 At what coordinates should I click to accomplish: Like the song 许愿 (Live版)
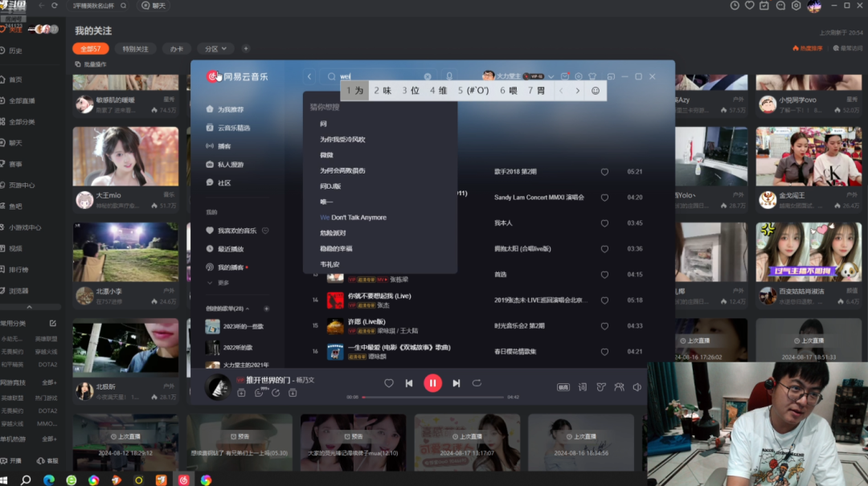(604, 326)
